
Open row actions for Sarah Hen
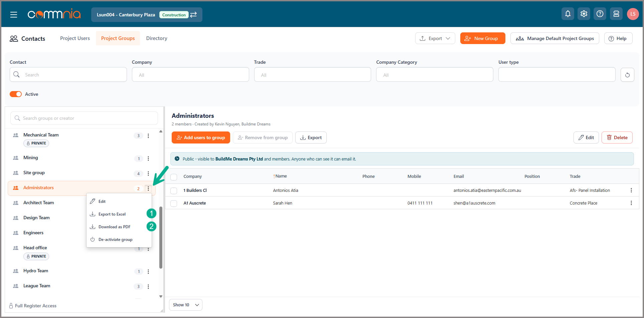631,203
